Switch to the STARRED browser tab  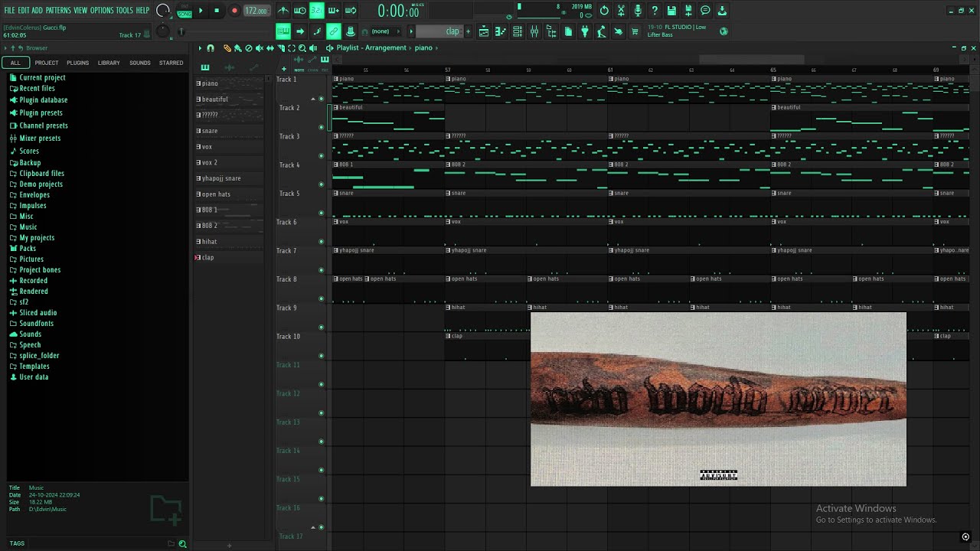171,63
